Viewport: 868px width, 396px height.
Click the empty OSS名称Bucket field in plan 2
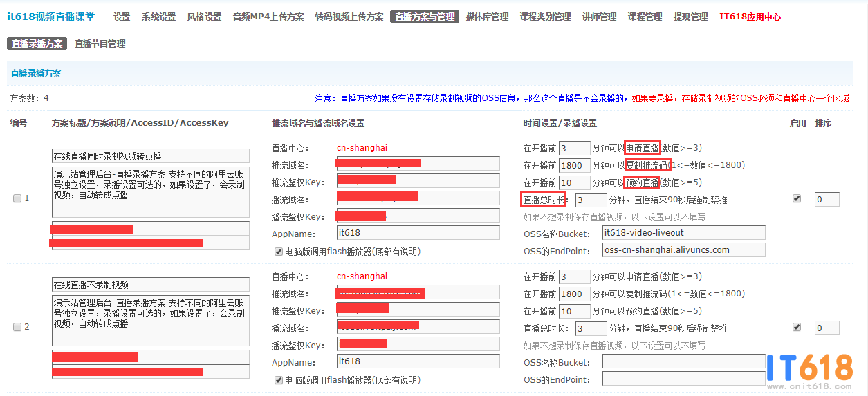pos(683,362)
